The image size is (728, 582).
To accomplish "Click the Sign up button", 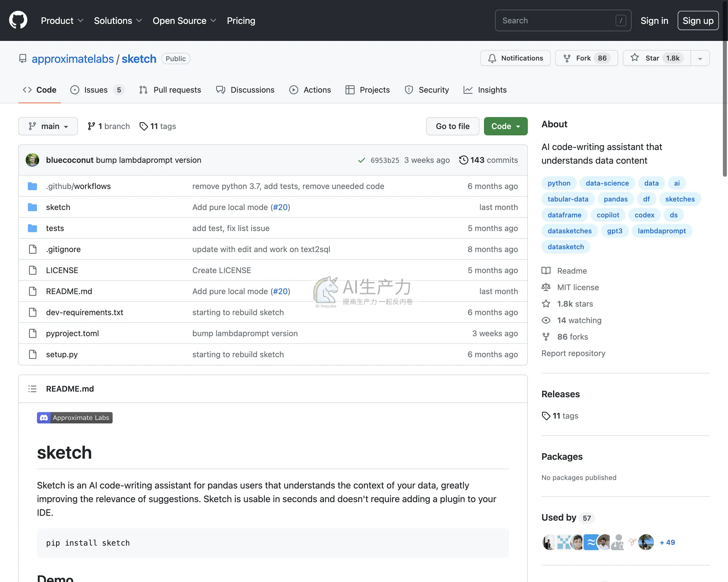I will (x=698, y=20).
